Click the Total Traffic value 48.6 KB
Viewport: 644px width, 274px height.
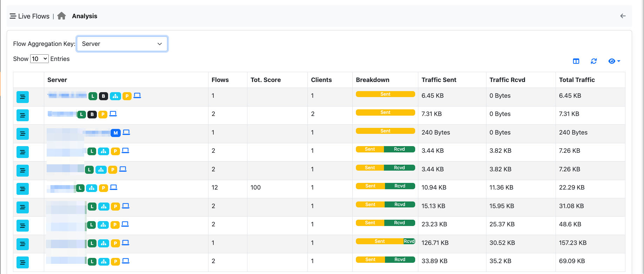pos(570,224)
